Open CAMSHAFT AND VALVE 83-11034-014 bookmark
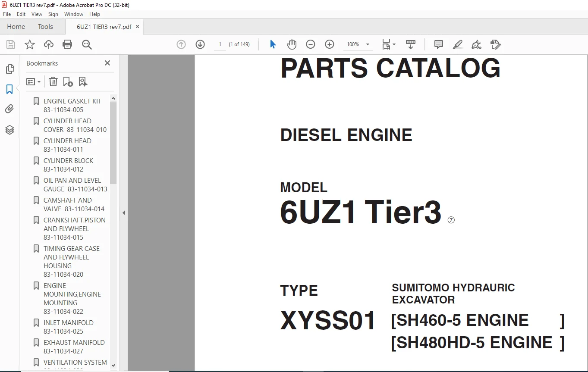The height and width of the screenshot is (372, 588). [74, 204]
